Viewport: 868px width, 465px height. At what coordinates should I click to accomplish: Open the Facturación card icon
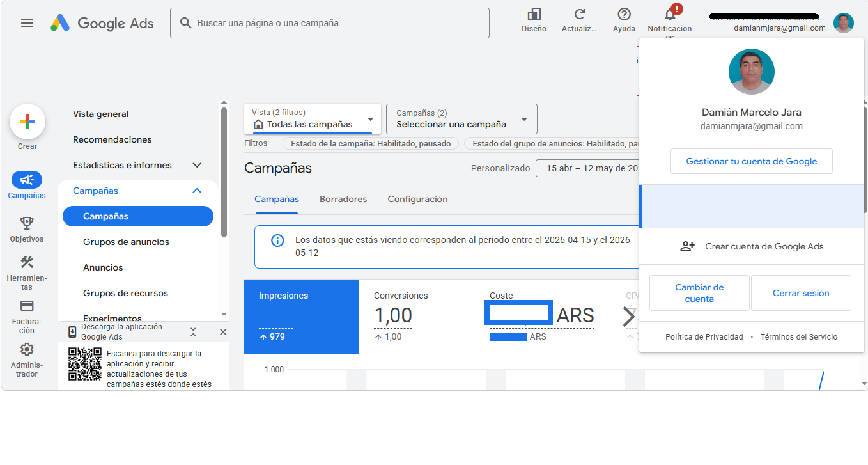27,306
